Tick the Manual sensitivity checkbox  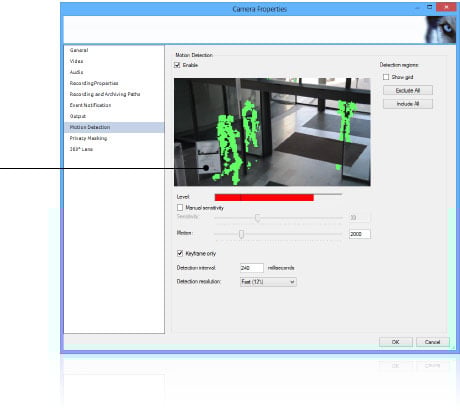click(180, 208)
